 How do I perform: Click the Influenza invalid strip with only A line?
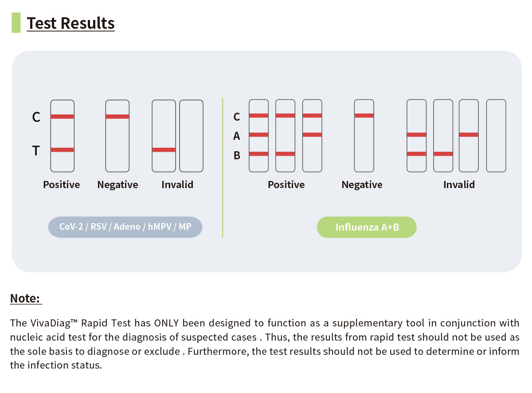tap(469, 136)
